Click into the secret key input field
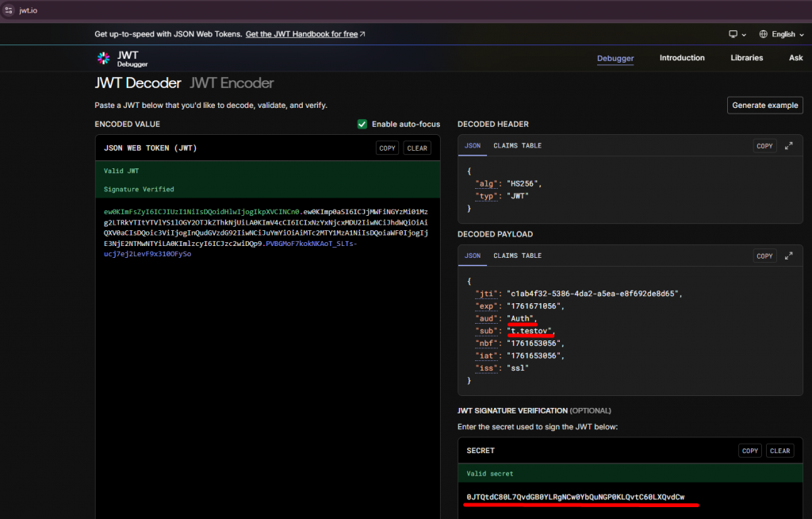The width and height of the screenshot is (812, 519). coord(575,498)
